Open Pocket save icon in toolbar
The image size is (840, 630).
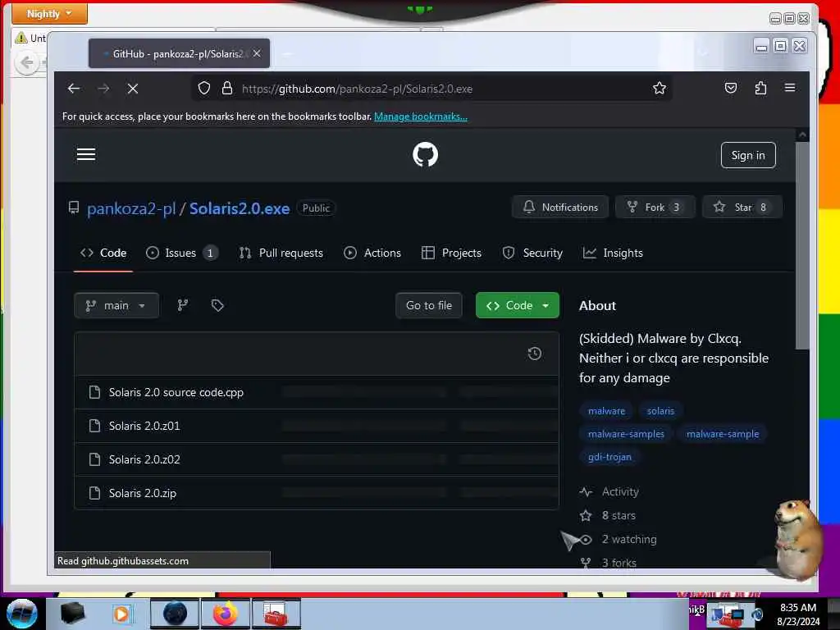731,88
